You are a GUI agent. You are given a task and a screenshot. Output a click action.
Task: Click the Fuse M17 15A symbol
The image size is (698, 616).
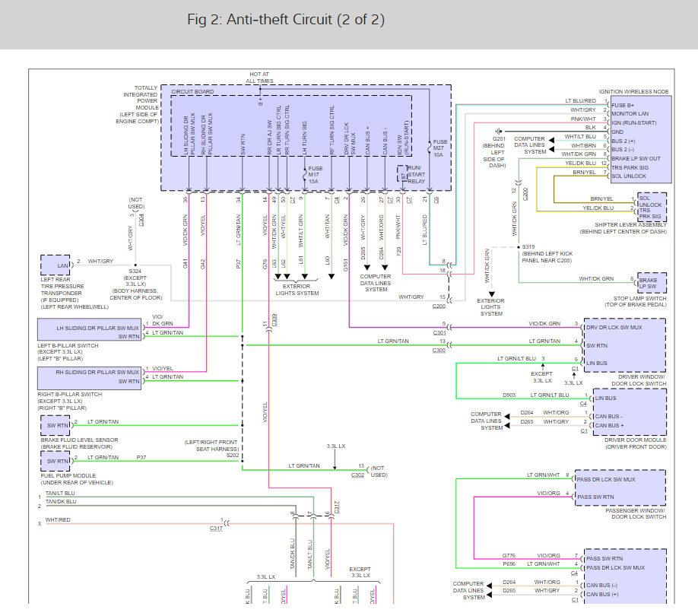pyautogui.click(x=305, y=174)
